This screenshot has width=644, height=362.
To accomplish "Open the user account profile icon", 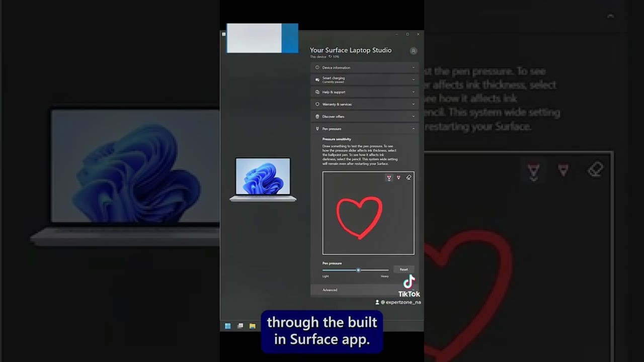I will [414, 51].
